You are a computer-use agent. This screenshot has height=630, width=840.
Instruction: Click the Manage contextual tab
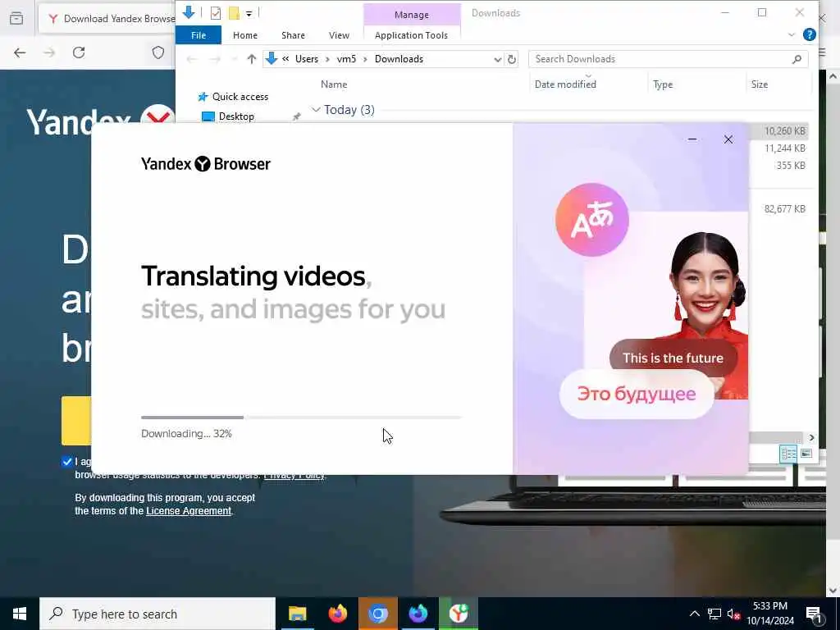[412, 15]
